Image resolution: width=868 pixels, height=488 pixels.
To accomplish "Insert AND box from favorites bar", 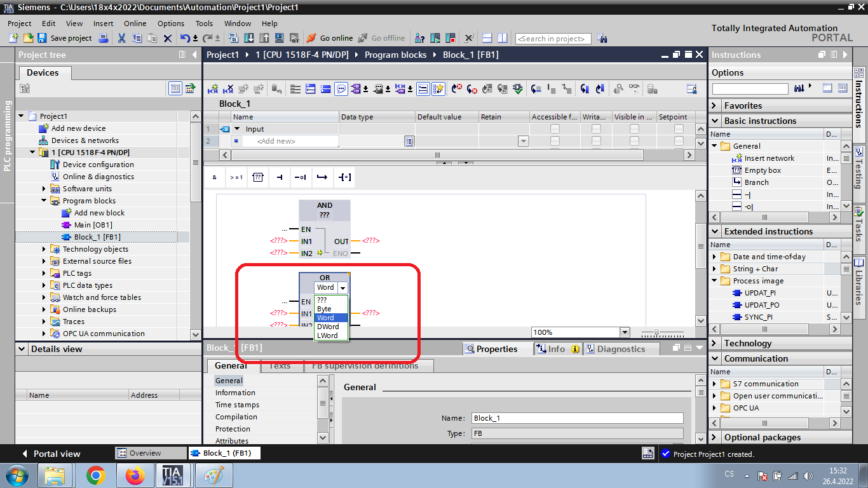I will coord(215,177).
